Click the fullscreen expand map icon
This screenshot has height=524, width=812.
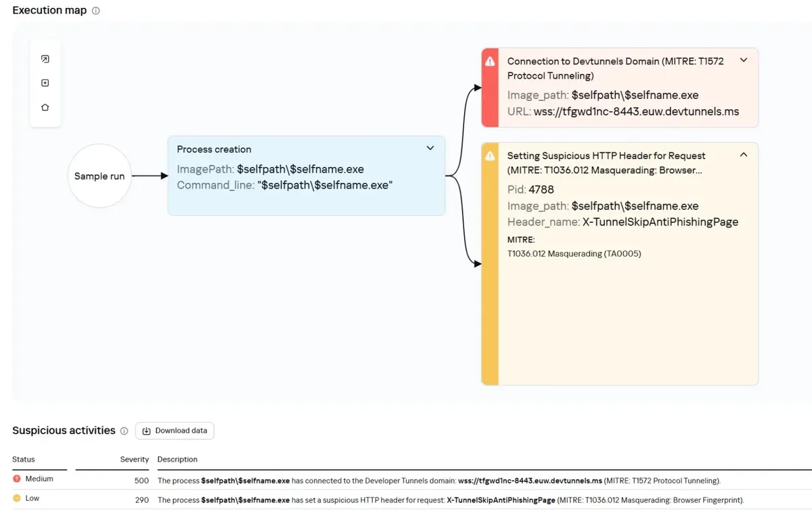45,59
